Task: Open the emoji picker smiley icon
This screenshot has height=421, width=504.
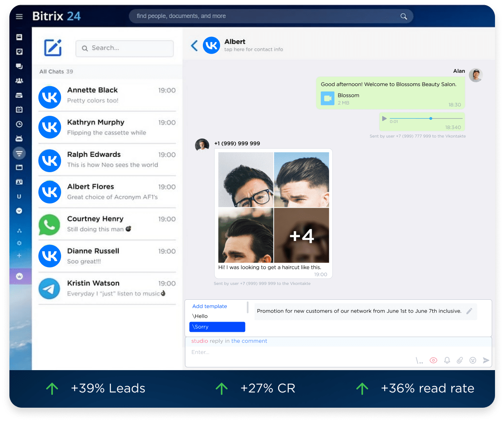Action: point(473,360)
